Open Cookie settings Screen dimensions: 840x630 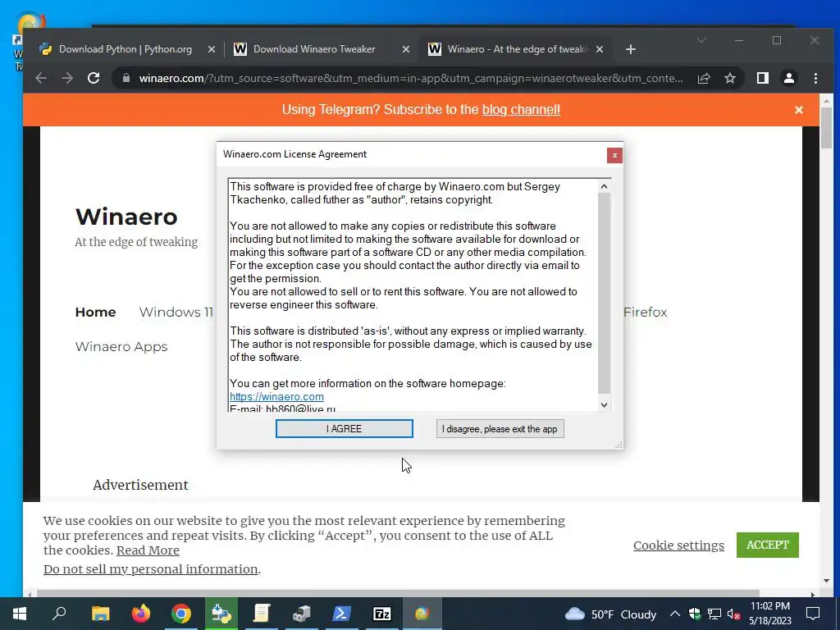(678, 545)
